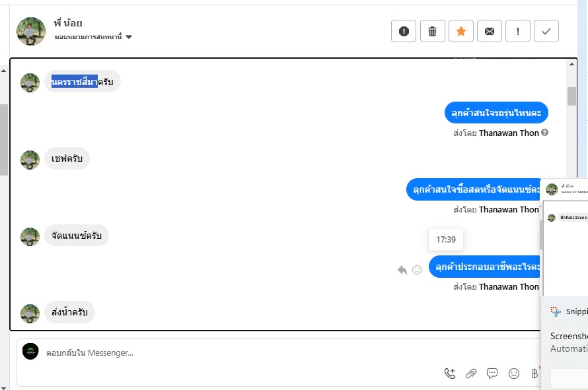Viewport: 588px width, 390px height.
Task: Toggle the orange star follow-up flag
Action: pyautogui.click(x=461, y=31)
